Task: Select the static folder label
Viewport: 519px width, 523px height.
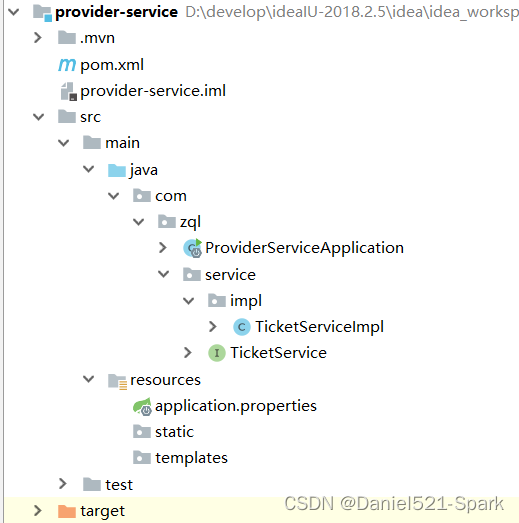Action: (x=174, y=432)
